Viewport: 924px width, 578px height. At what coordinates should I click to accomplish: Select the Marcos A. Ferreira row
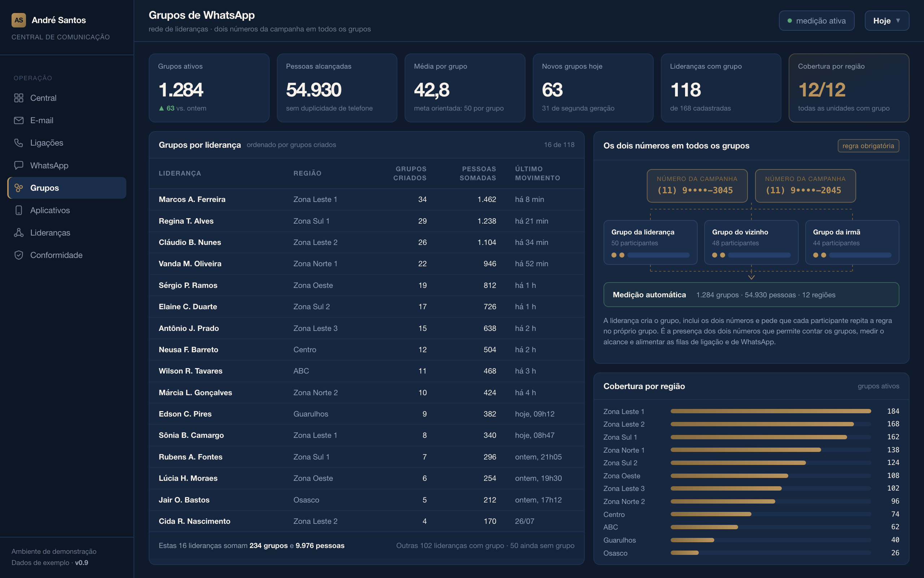coord(367,199)
